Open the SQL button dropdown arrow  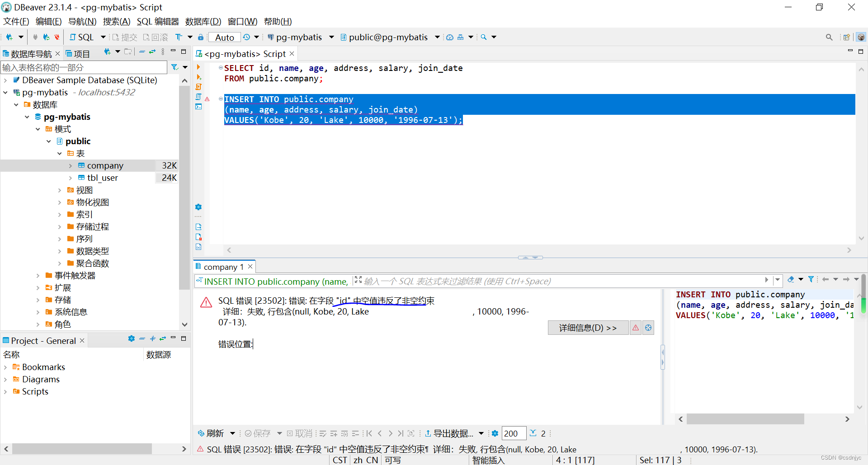tap(103, 37)
